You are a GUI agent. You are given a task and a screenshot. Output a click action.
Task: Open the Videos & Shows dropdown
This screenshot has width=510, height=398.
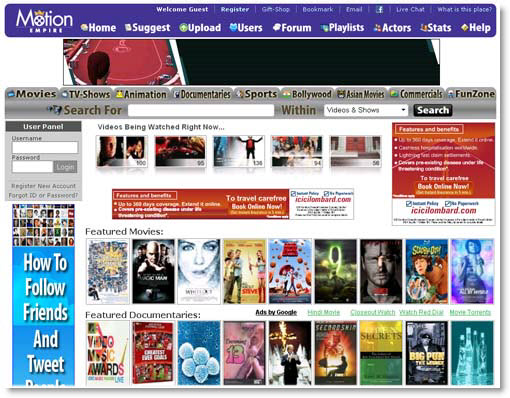coord(366,110)
